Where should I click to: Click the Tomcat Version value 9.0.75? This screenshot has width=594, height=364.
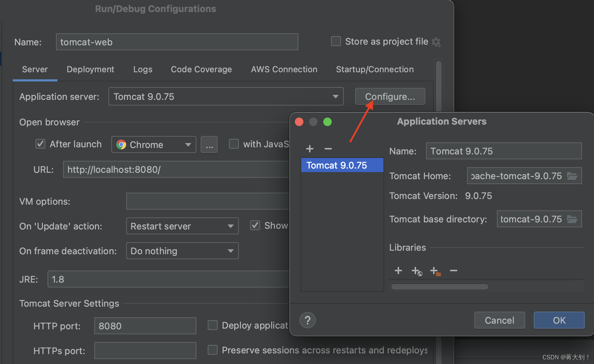coord(478,196)
